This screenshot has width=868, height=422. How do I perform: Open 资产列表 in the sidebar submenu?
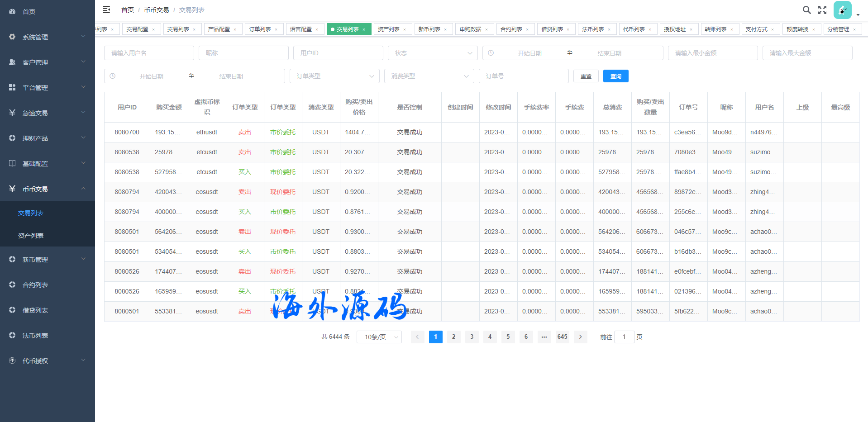31,236
